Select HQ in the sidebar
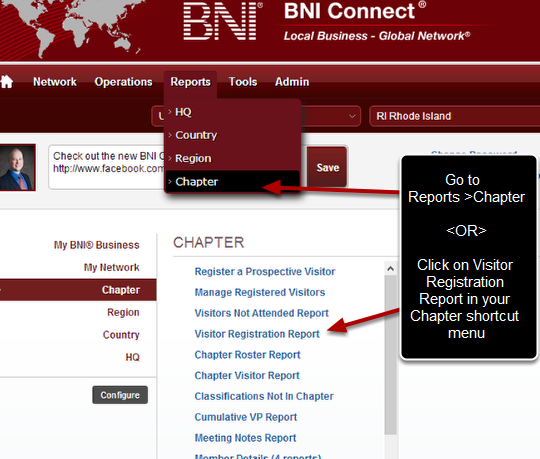The width and height of the screenshot is (540, 459). pyautogui.click(x=132, y=357)
